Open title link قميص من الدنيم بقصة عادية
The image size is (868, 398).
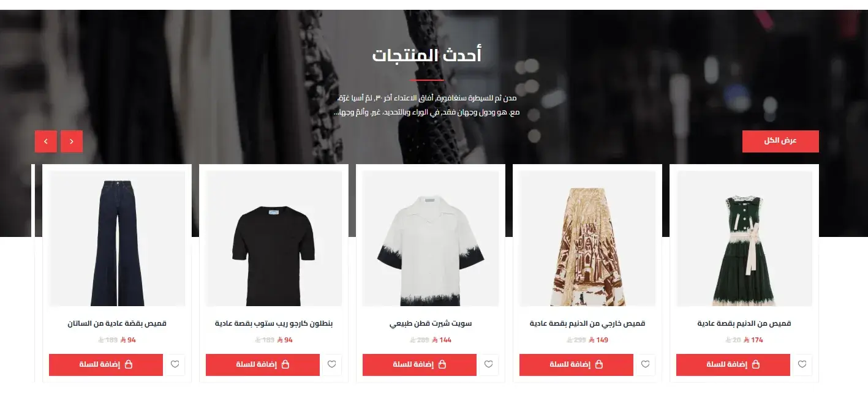pos(744,323)
